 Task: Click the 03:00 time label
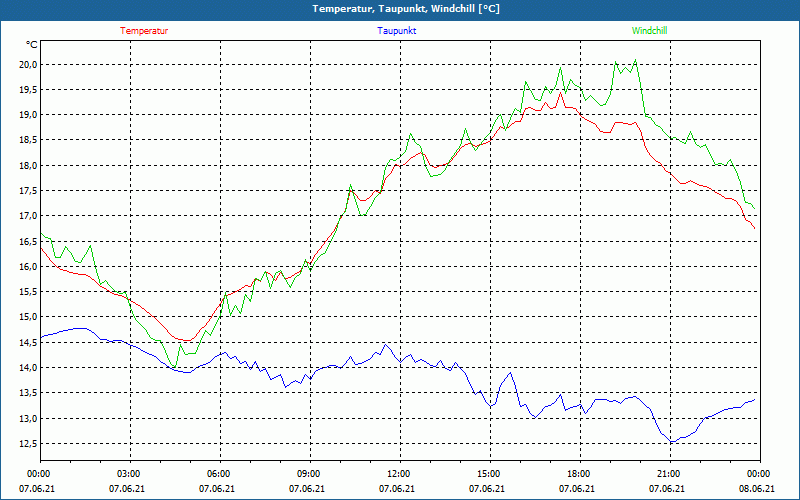[128, 474]
